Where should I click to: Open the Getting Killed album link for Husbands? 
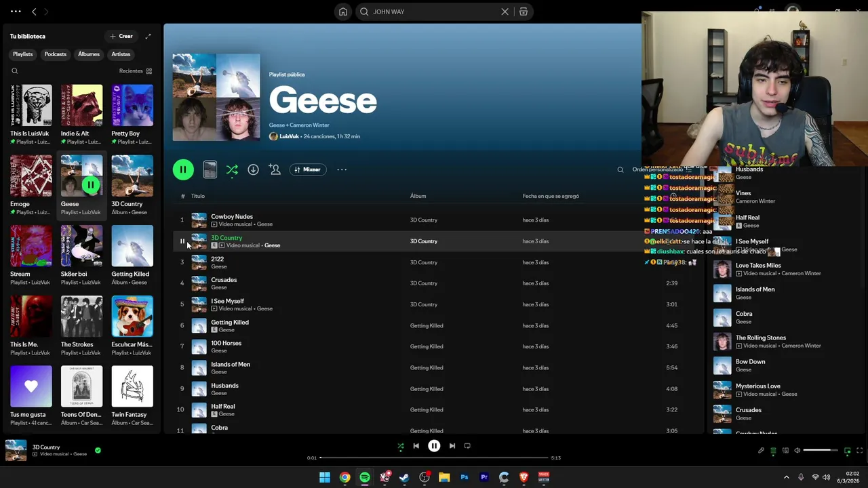pyautogui.click(x=427, y=389)
